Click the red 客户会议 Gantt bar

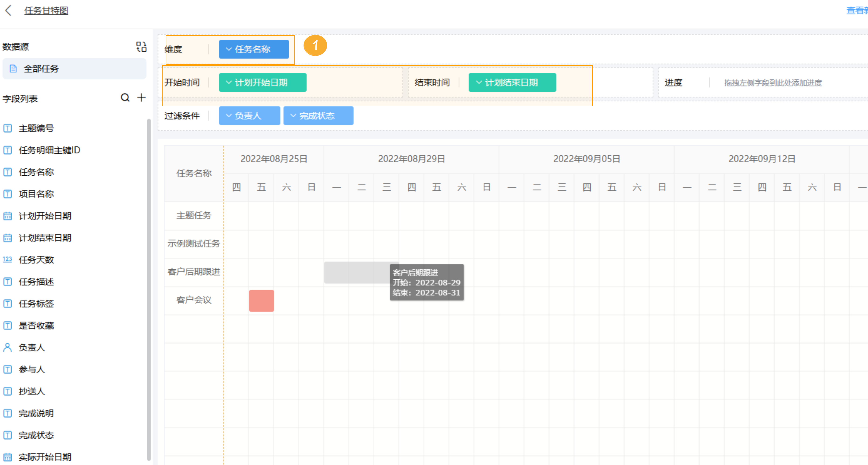click(261, 300)
